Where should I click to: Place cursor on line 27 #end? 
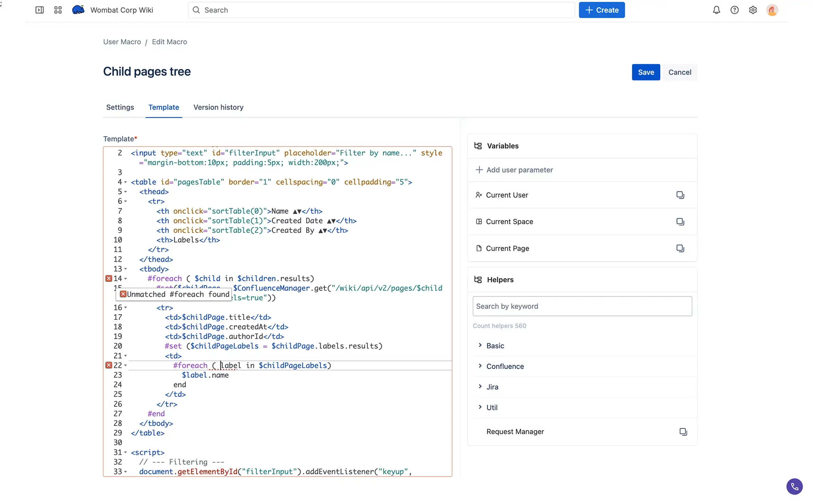pos(156,414)
